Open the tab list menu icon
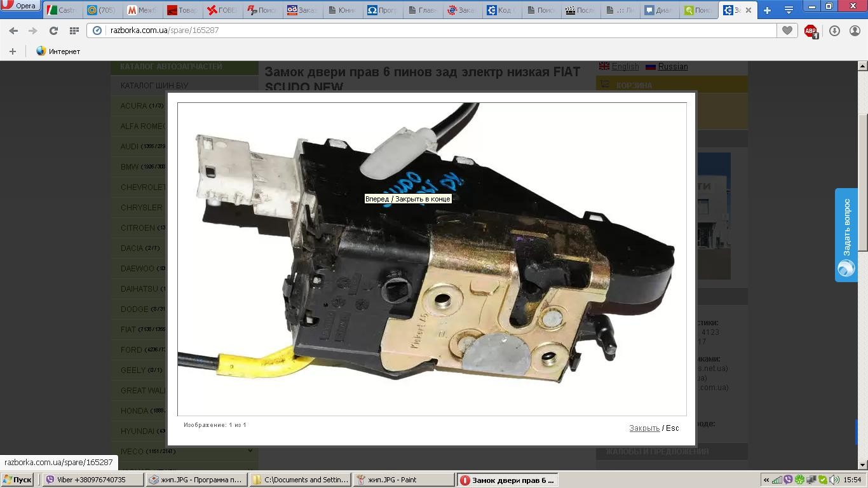Viewport: 868px width, 488px height. (x=789, y=10)
